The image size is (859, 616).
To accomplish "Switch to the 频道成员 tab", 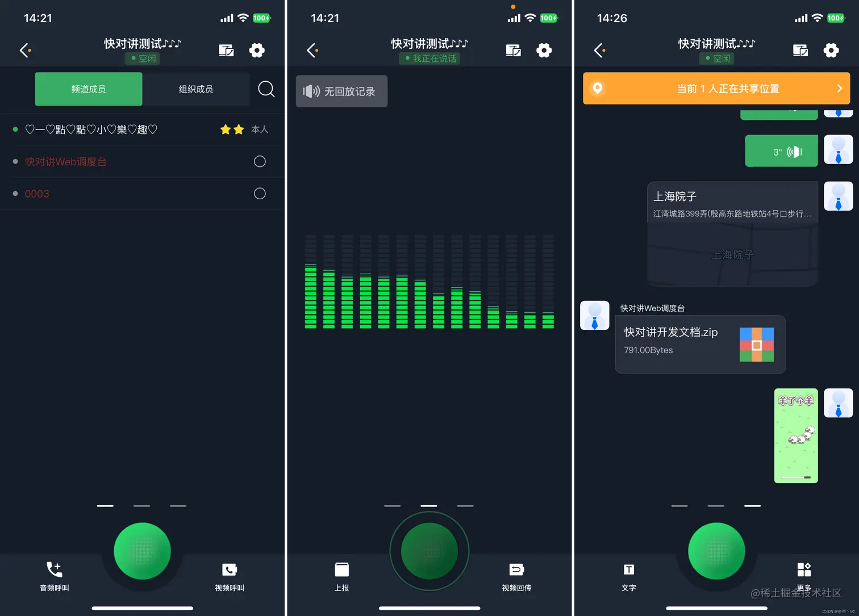I will click(x=88, y=89).
